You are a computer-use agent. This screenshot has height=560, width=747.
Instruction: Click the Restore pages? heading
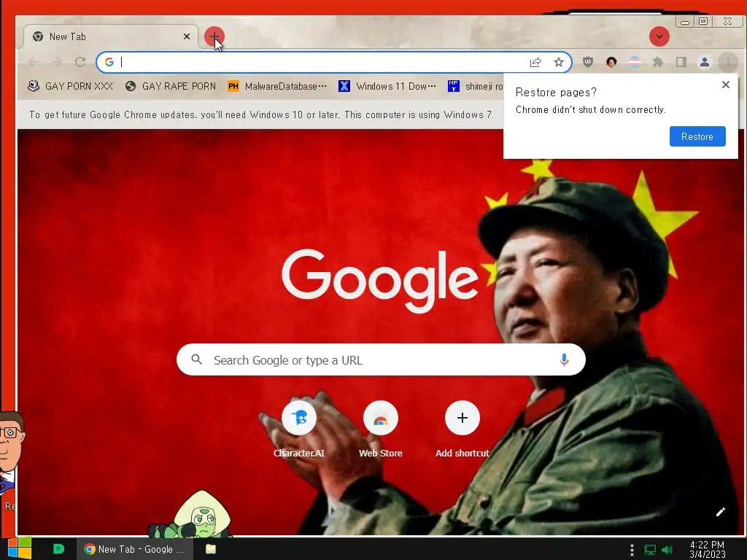[556, 93]
